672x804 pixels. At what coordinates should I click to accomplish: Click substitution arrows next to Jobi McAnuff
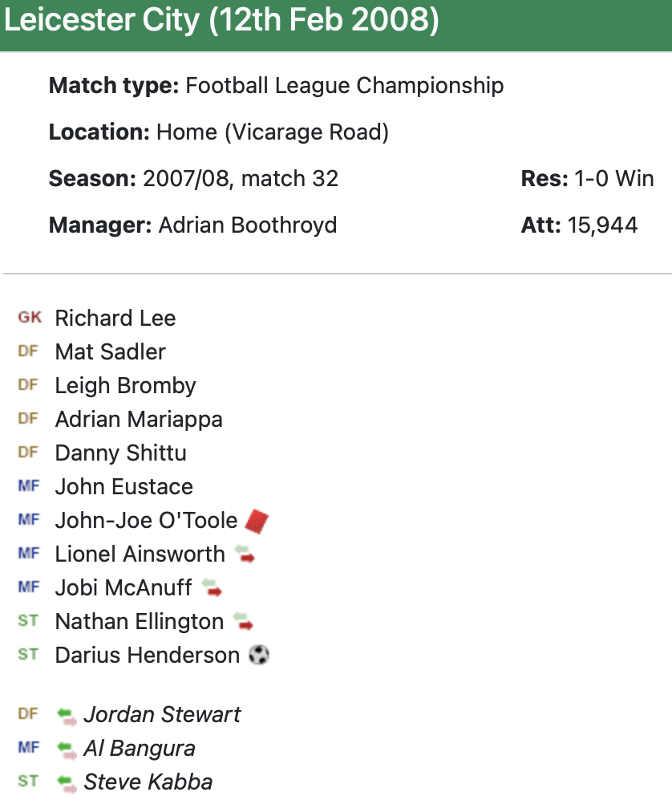(x=212, y=588)
